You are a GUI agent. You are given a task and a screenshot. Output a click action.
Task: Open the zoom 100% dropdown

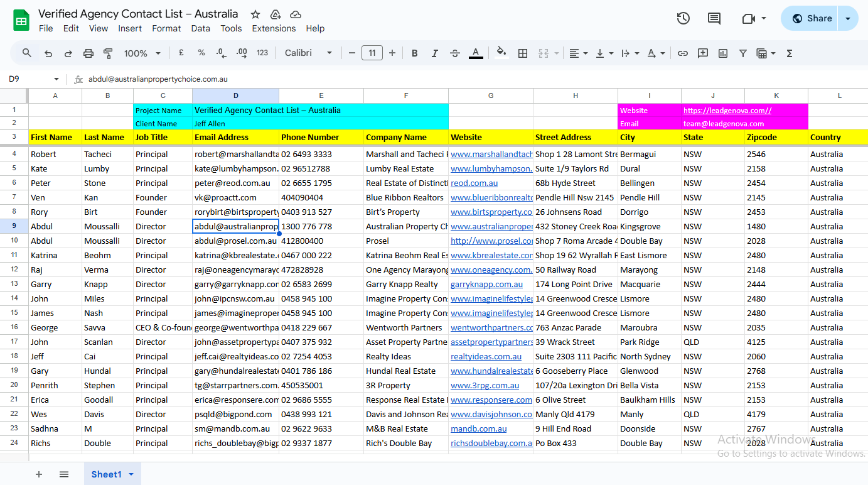coord(142,53)
